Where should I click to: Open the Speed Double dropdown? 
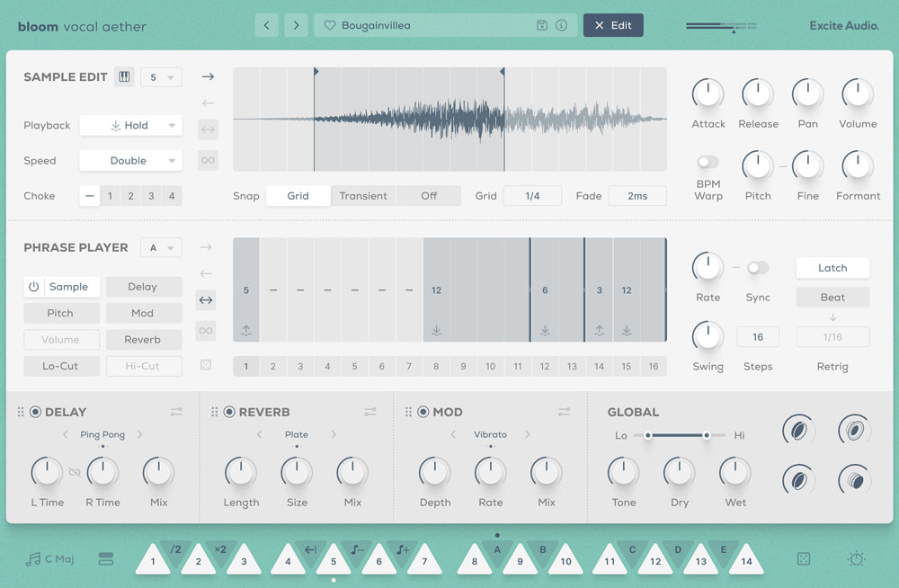point(130,160)
